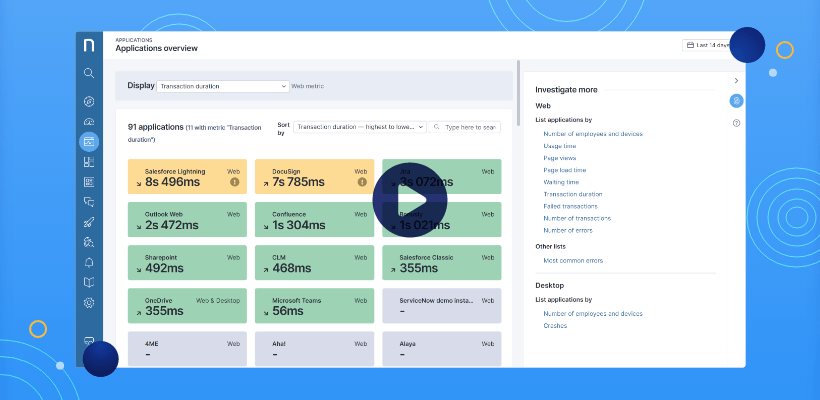Open the compass icon in sidebar
820x400 pixels.
[x=89, y=102]
